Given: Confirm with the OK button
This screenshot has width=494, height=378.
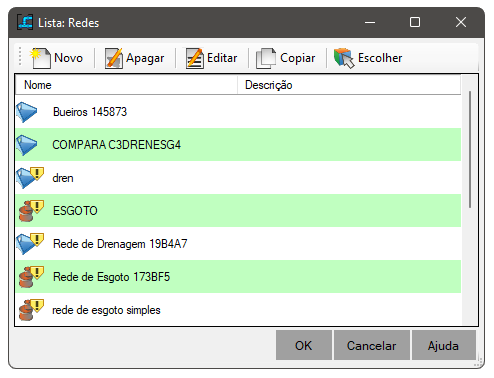Looking at the screenshot, I should pyautogui.click(x=304, y=345).
